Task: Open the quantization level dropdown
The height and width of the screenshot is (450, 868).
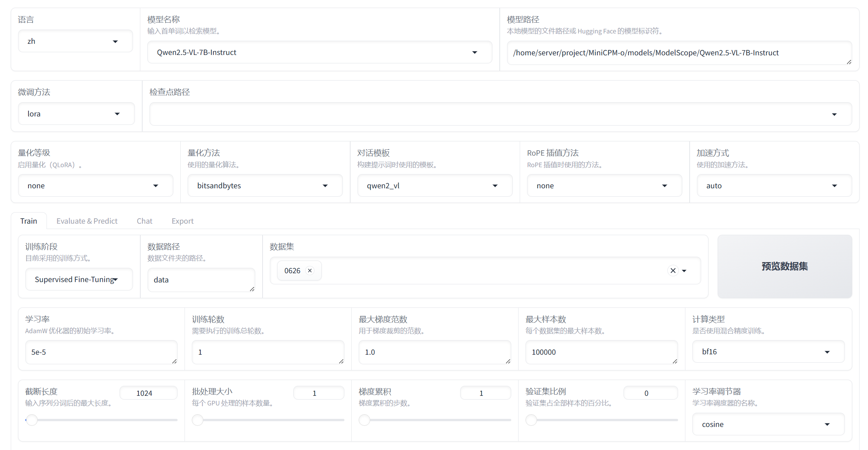Action: click(95, 186)
